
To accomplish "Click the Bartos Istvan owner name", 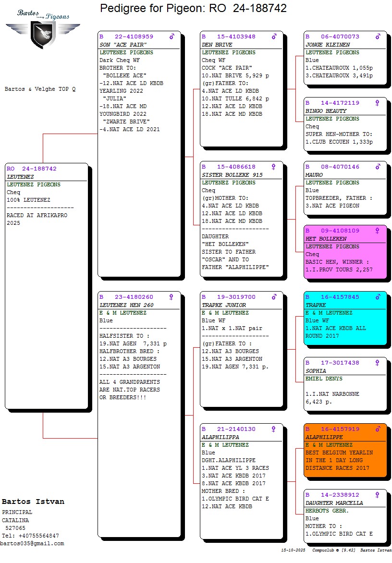I will click(33, 502).
